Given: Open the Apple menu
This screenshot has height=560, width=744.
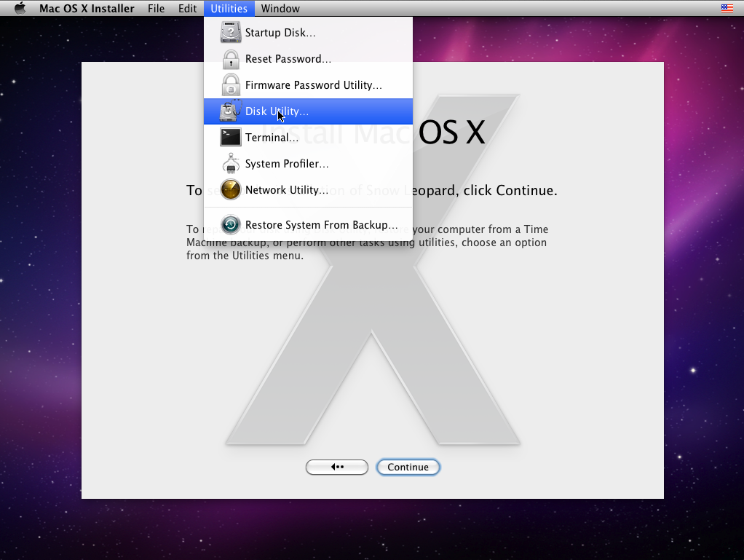Looking at the screenshot, I should click(x=20, y=8).
